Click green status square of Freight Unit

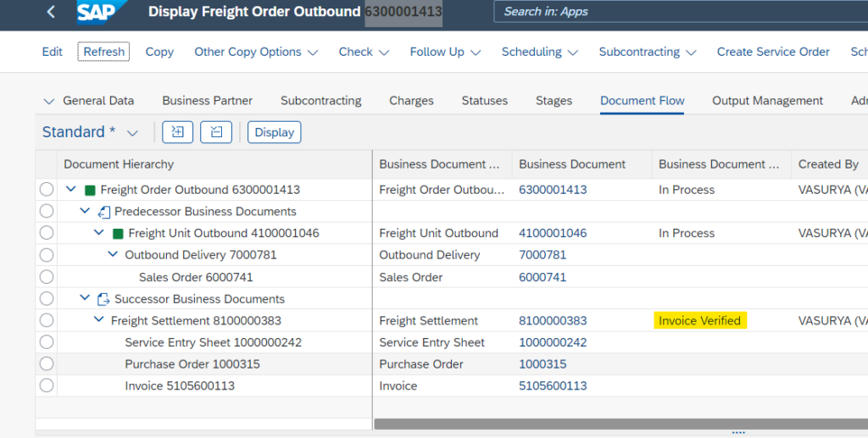point(118,234)
